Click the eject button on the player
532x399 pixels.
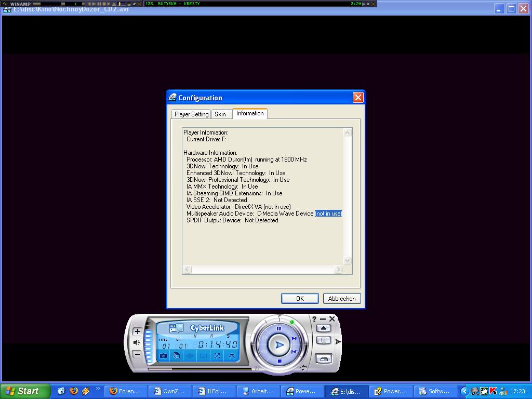(323, 328)
